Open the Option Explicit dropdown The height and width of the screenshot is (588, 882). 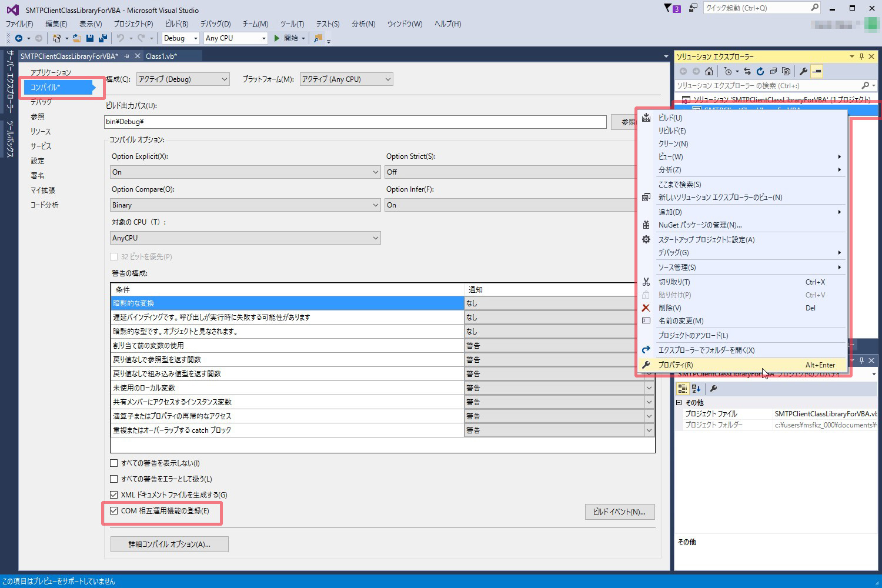pyautogui.click(x=245, y=172)
